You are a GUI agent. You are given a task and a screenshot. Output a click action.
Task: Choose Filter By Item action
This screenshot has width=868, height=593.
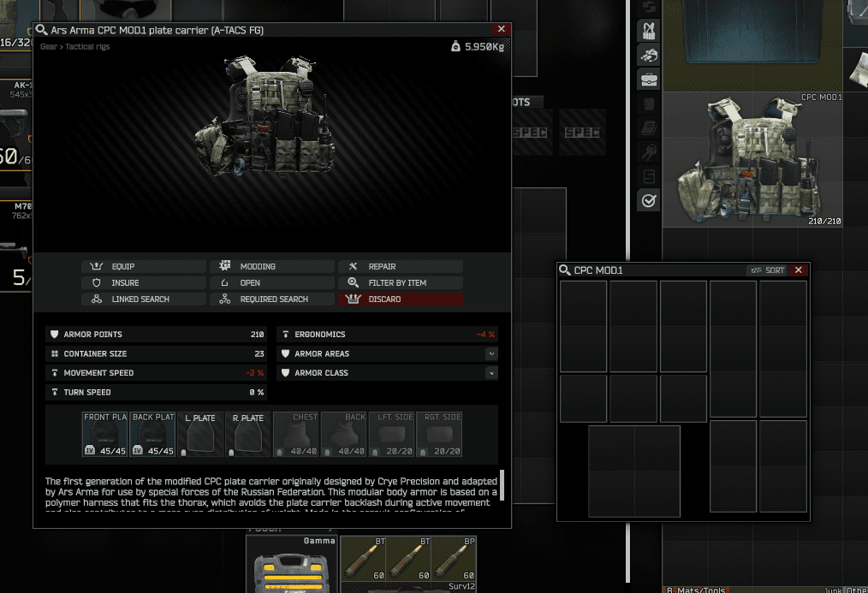[401, 282]
